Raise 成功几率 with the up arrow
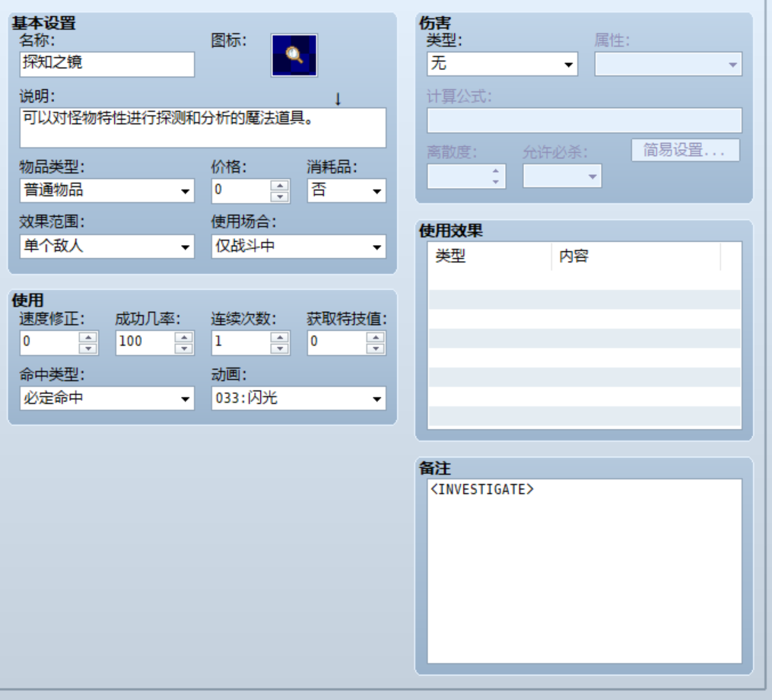772x700 pixels. pos(183,337)
